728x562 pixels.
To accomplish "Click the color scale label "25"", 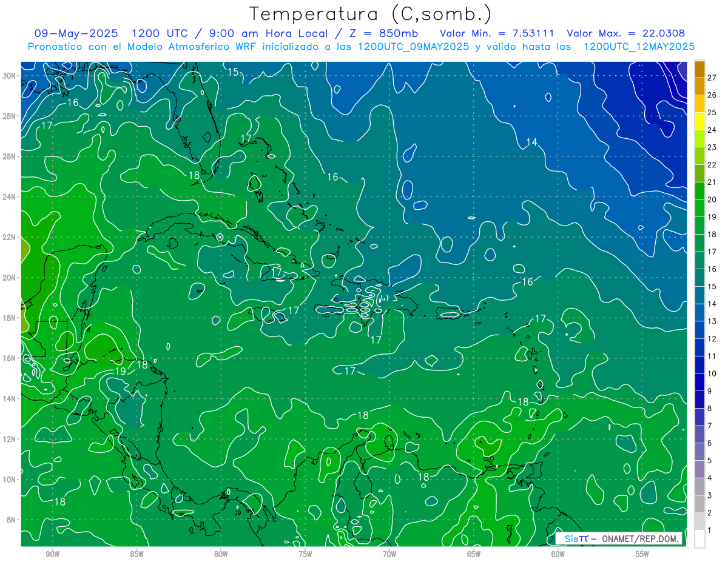I will tap(712, 112).
